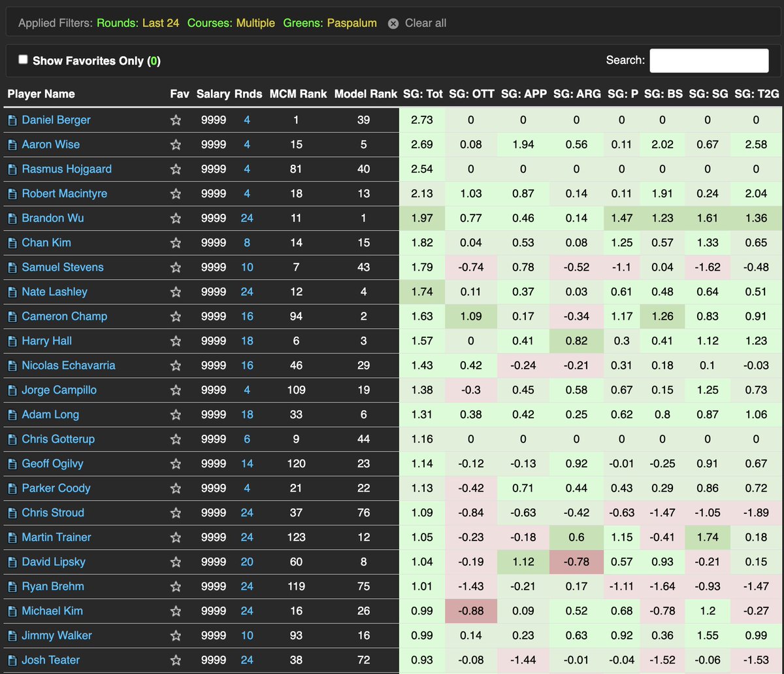Click the document icon beside Aaron Wise

pos(12,144)
